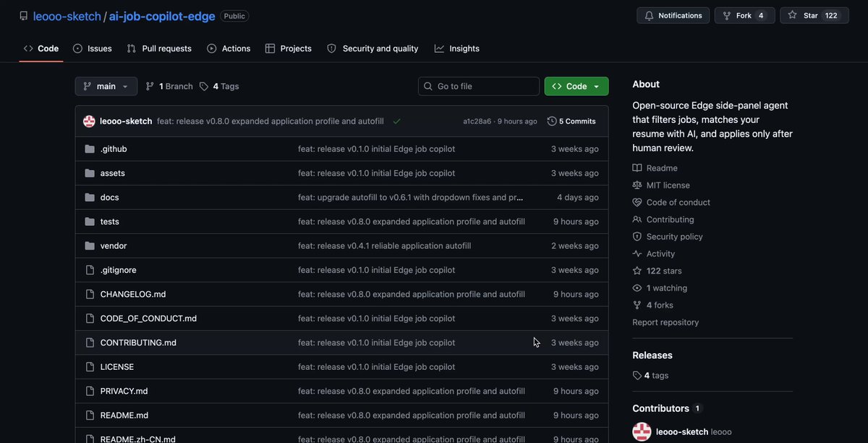Click the pulse icon beside Activity
The image size is (868, 443).
coord(637,254)
